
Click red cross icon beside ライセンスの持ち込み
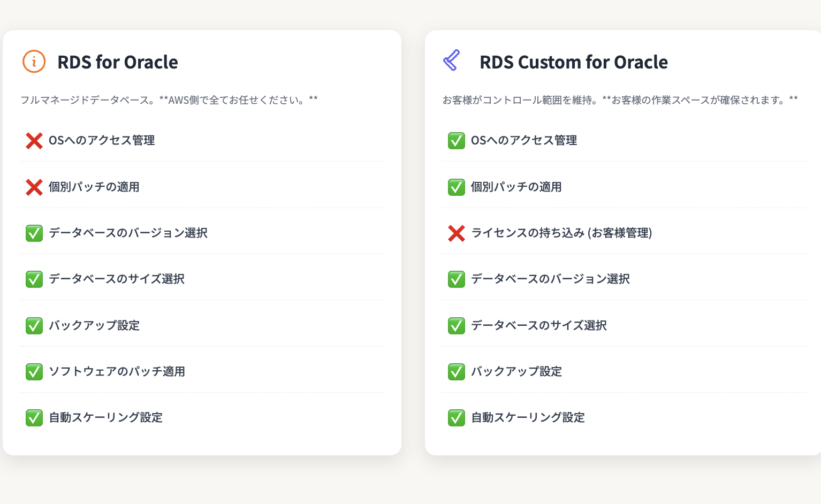tap(457, 233)
